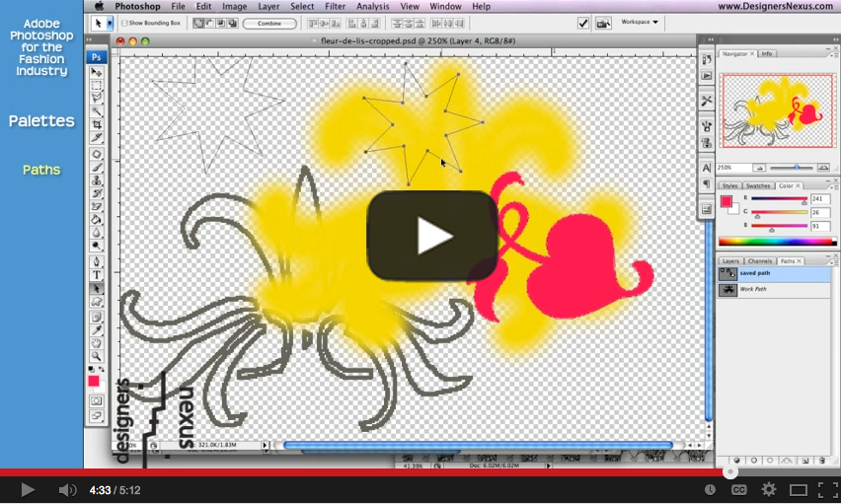Select the Dodge tool
This screenshot has height=504, width=841.
click(x=97, y=245)
